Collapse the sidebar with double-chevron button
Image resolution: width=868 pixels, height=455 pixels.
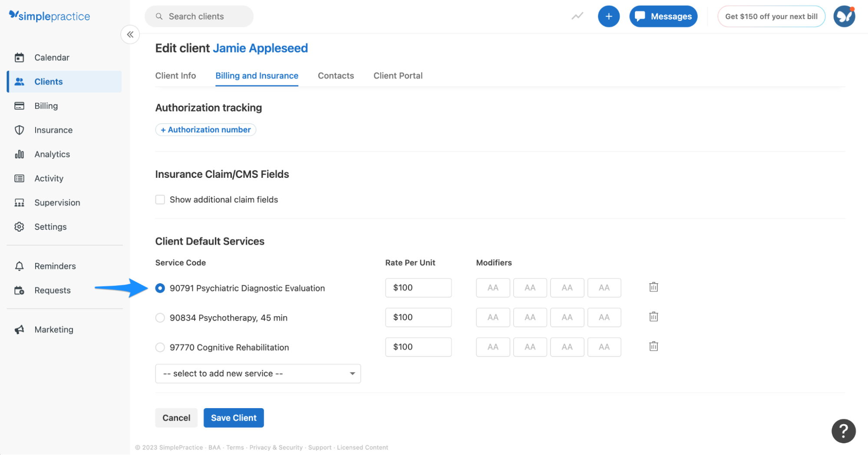click(130, 34)
